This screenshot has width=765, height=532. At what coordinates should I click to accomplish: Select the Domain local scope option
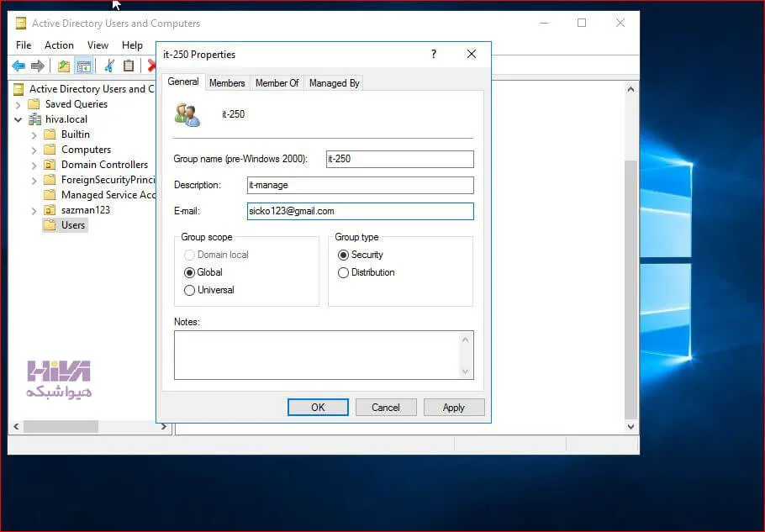coord(189,255)
